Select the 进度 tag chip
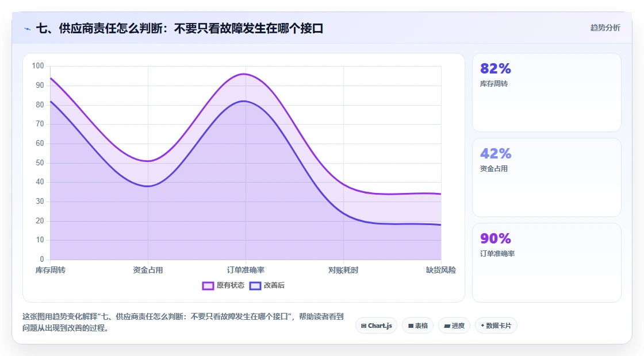Screen dimensions: 644x356 [454, 326]
